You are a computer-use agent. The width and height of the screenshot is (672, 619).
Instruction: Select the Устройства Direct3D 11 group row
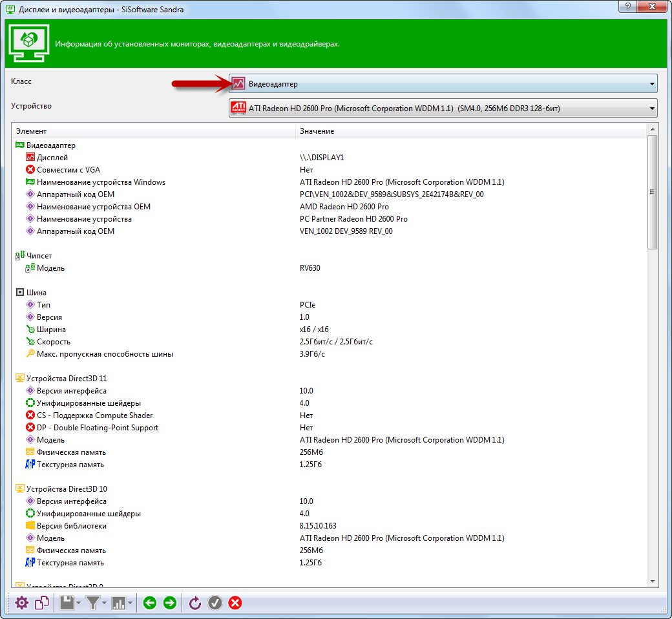pyautogui.click(x=62, y=379)
